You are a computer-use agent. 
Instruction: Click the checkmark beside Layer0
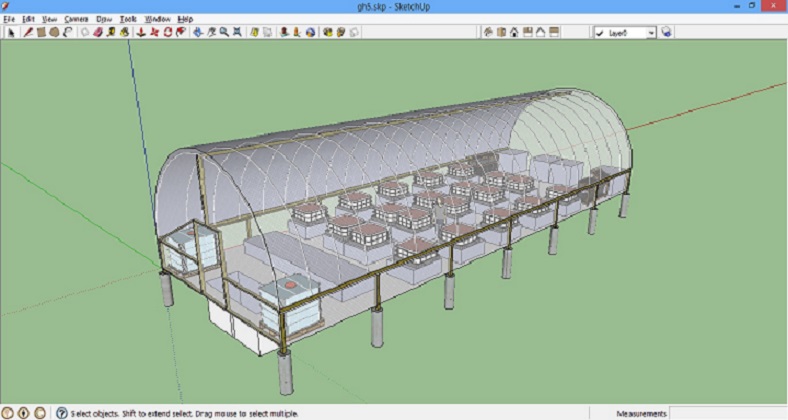[600, 33]
